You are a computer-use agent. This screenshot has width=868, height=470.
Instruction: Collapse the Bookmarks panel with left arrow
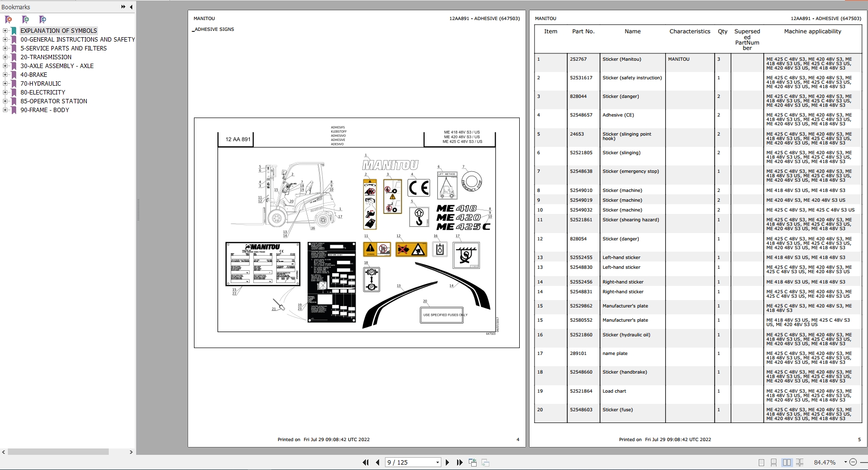pyautogui.click(x=131, y=7)
